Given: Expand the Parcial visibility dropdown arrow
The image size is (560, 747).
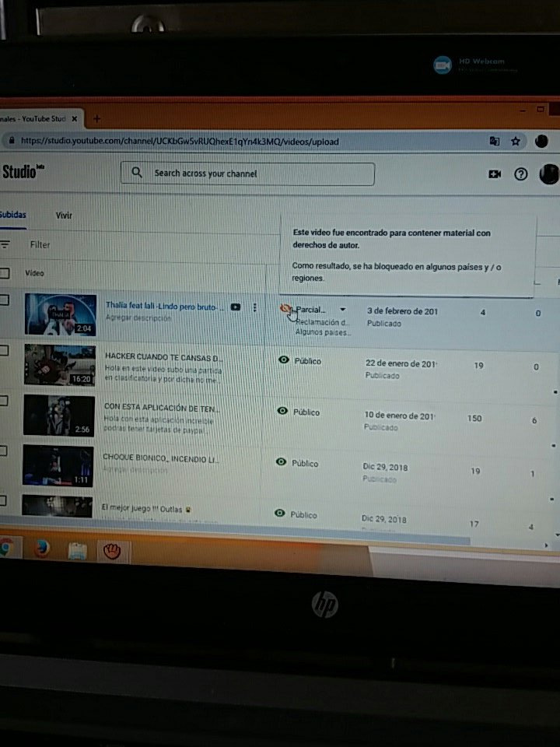Looking at the screenshot, I should 342,310.
